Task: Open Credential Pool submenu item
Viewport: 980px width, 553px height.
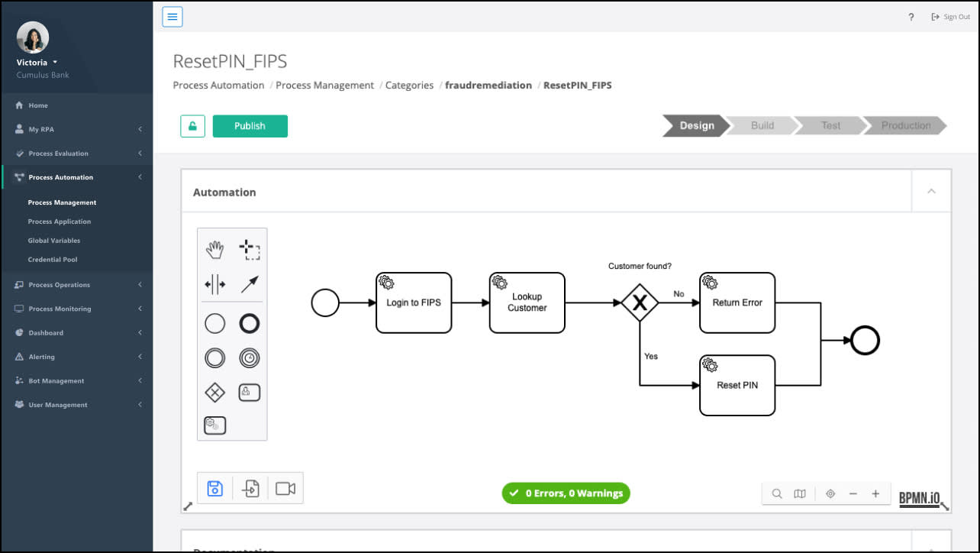Action: click(53, 260)
